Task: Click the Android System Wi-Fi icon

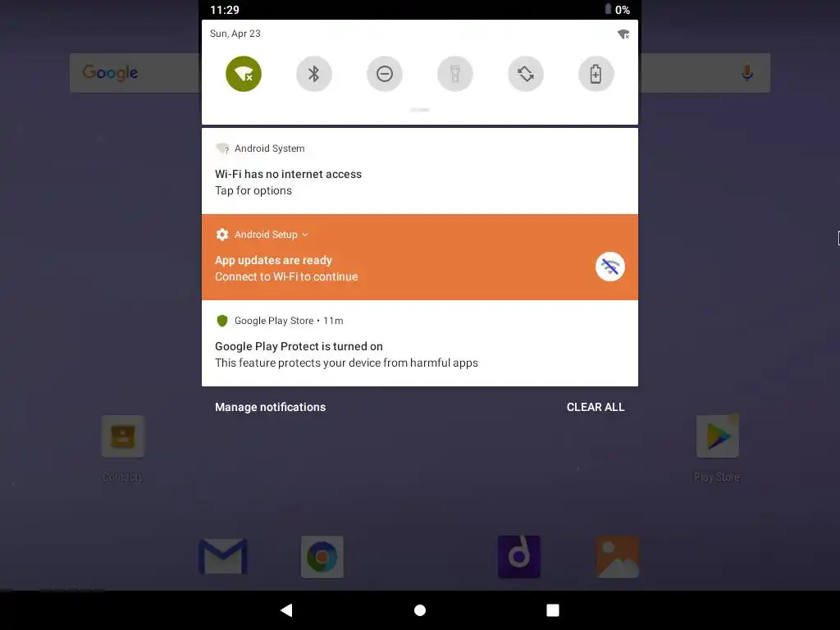Action: pos(222,148)
